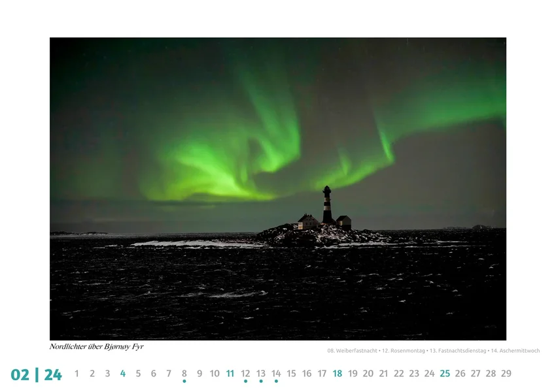Click day 8 in the date row
This screenshot has width=556, height=392.
click(184, 374)
